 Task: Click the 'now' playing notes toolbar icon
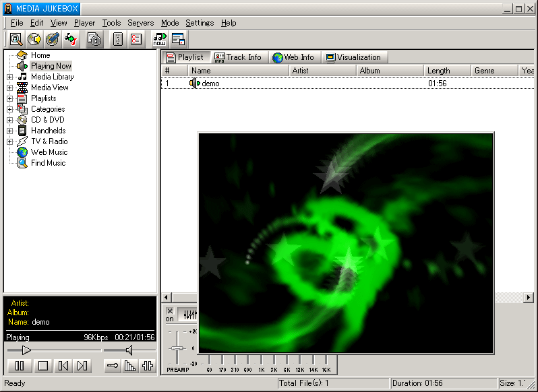tap(160, 39)
